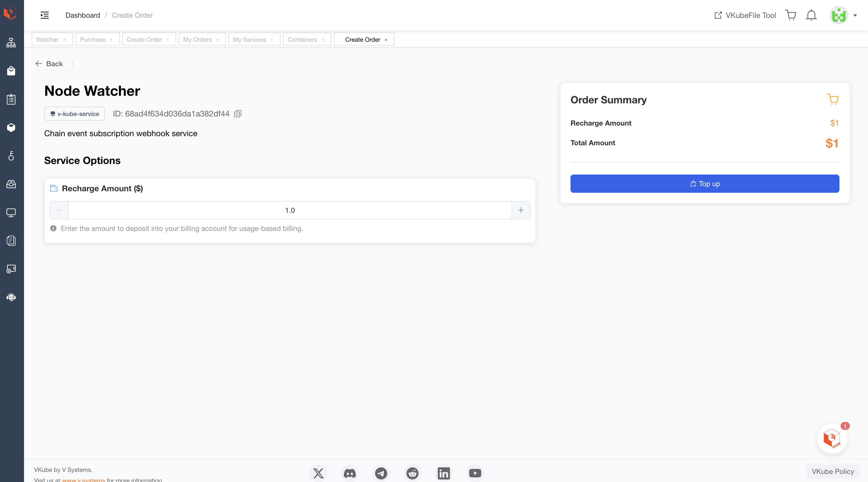Click the support chat sidebar icon

[x=11, y=297]
